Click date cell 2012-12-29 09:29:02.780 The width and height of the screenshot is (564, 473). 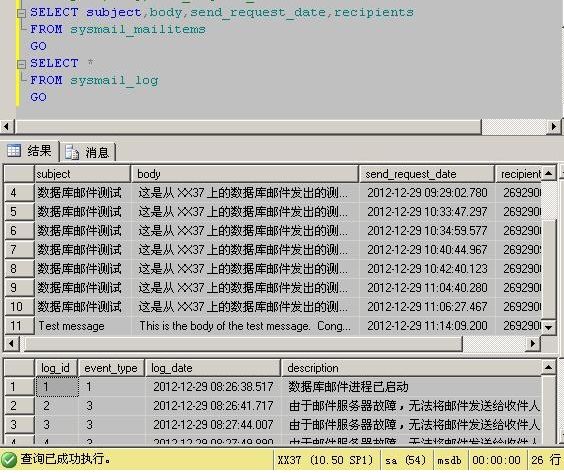pos(427,193)
